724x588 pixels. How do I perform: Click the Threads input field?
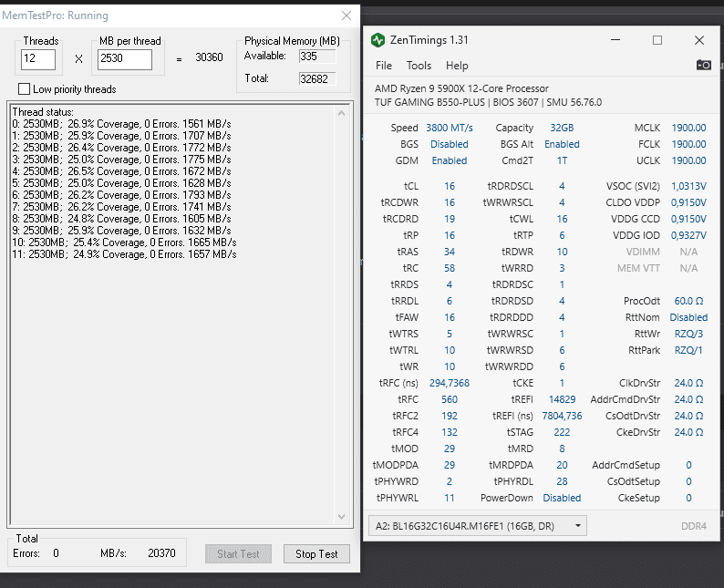tap(38, 59)
